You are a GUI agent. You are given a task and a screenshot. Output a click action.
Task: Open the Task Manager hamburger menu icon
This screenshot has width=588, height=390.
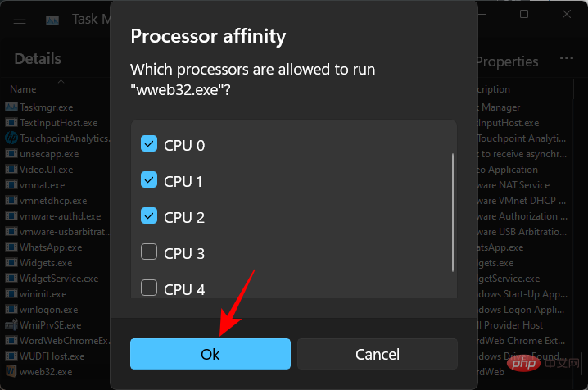20,20
